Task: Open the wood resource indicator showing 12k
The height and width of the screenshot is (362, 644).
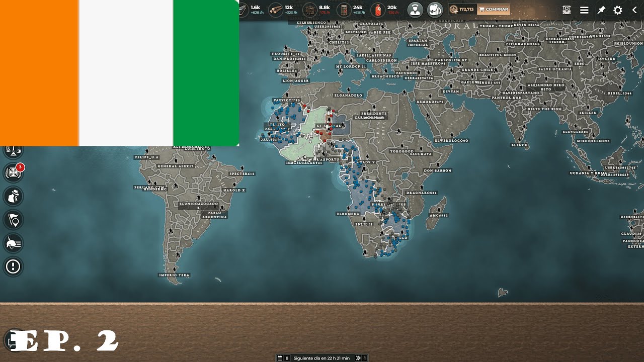Action: [284, 10]
